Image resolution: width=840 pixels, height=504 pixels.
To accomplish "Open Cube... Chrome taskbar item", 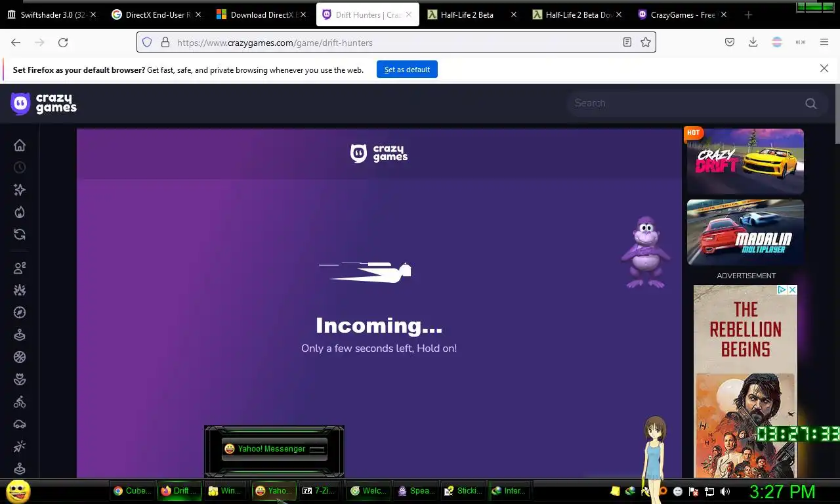I will [x=133, y=491].
